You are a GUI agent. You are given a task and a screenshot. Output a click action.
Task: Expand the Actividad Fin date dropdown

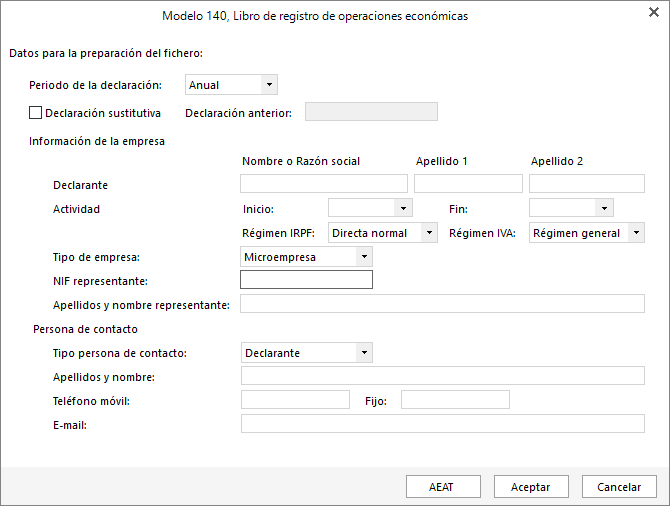pyautogui.click(x=571, y=209)
